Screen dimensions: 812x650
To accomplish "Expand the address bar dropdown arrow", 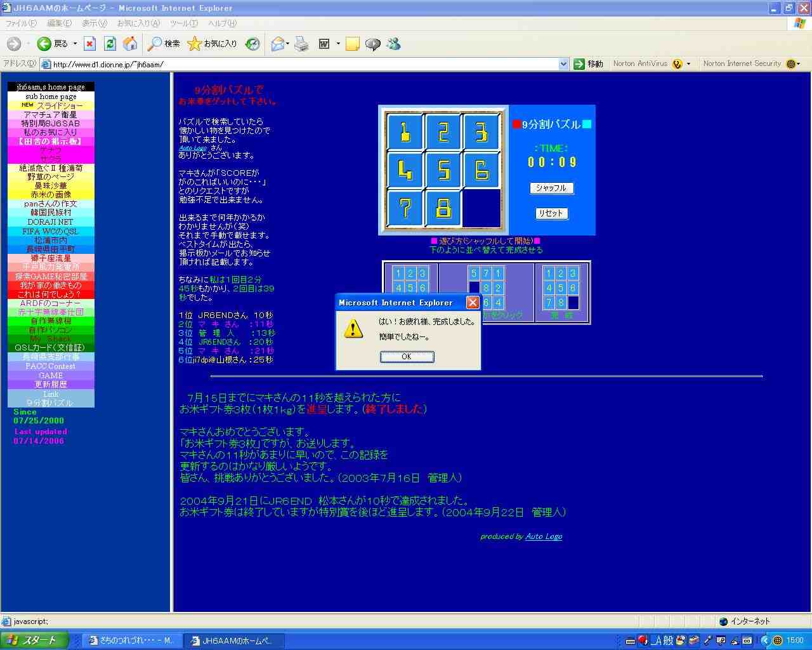I will (563, 64).
